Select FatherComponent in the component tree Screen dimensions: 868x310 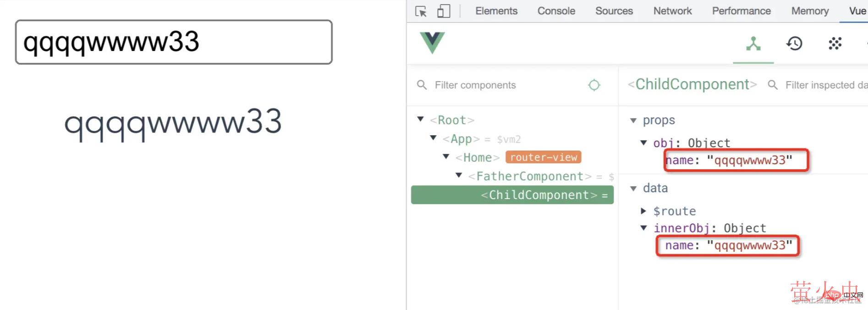point(530,176)
